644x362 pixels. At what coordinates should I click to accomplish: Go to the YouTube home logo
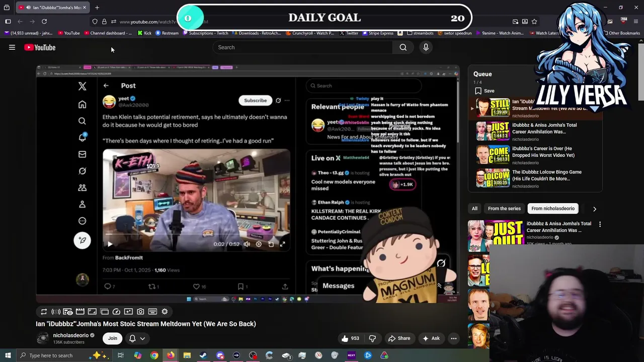(x=40, y=47)
